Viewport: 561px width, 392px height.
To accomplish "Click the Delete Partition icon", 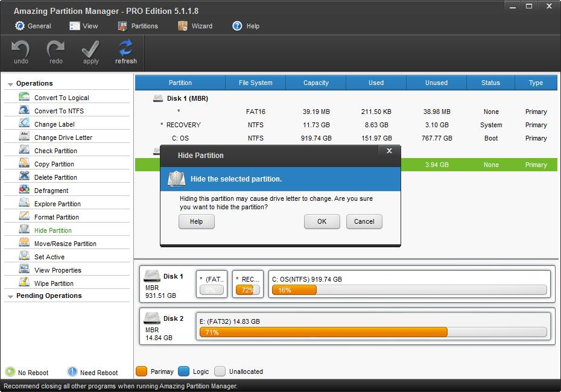I will click(24, 176).
